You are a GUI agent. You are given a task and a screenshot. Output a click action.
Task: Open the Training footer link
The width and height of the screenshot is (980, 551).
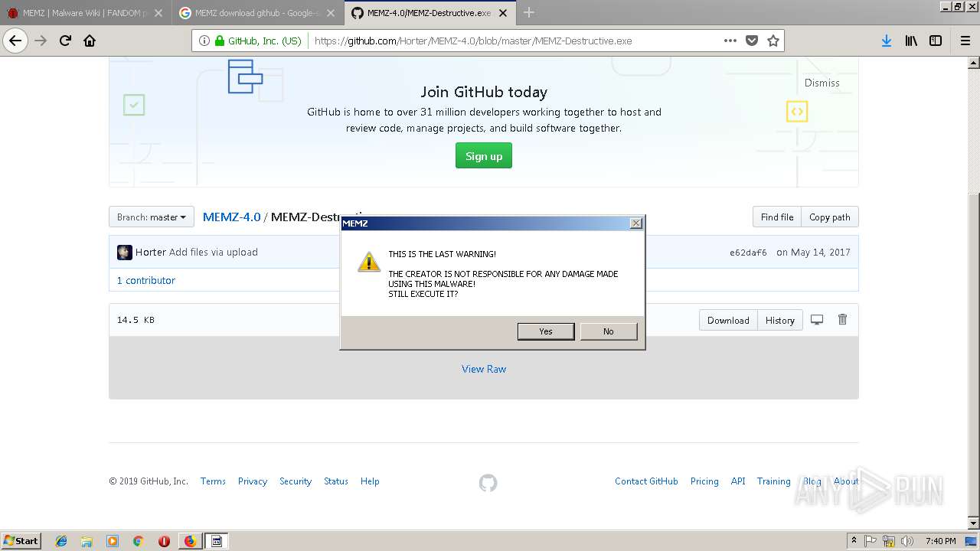coord(773,481)
